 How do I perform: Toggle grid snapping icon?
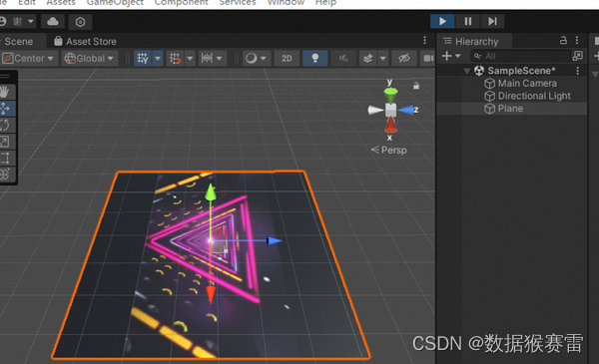coord(175,59)
